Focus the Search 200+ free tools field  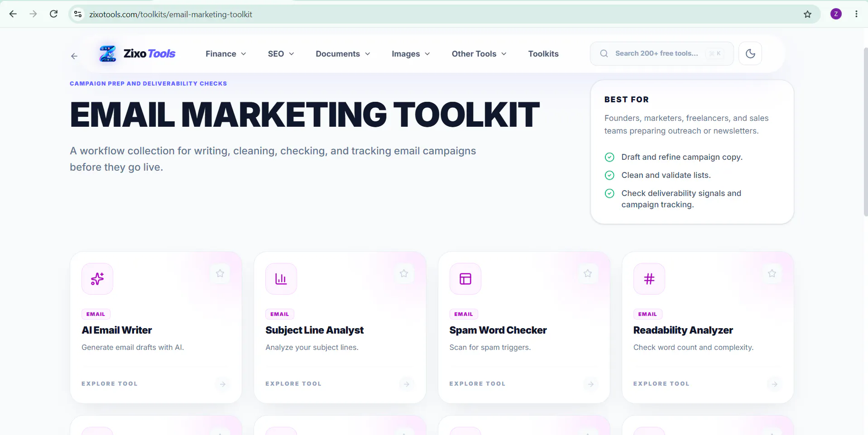[662, 53]
